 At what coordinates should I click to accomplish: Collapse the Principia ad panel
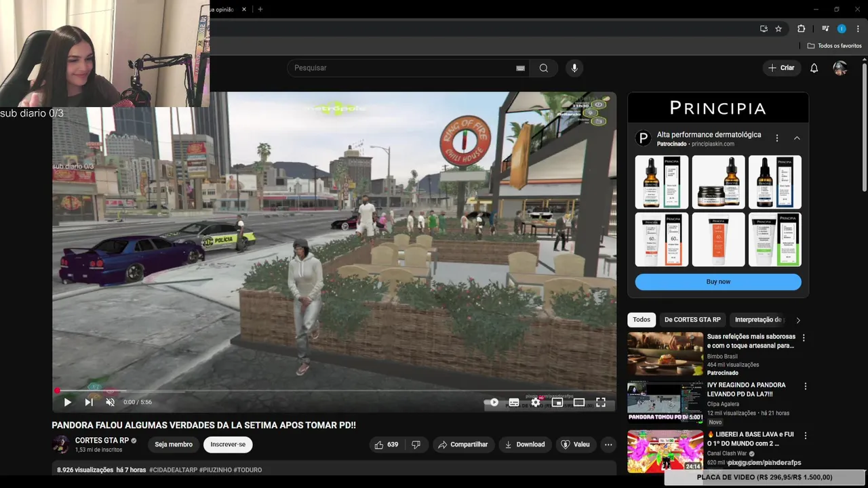pyautogui.click(x=797, y=138)
